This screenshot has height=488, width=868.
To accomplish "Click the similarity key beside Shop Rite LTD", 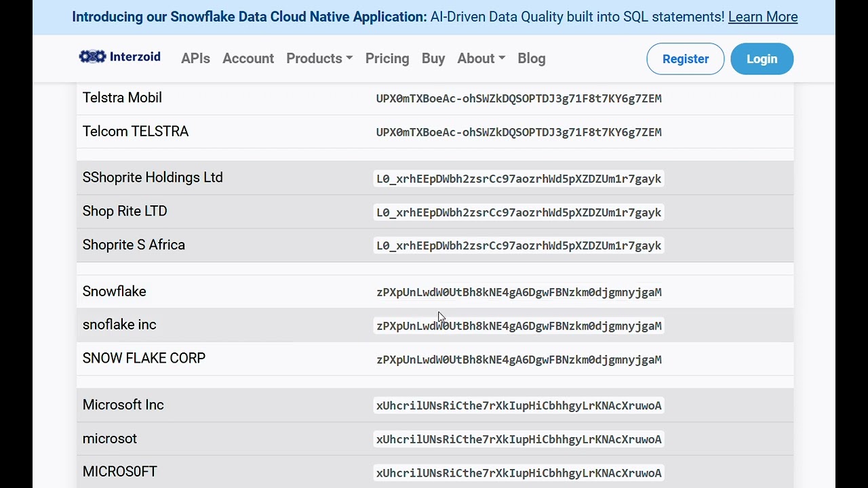I will tap(519, 212).
